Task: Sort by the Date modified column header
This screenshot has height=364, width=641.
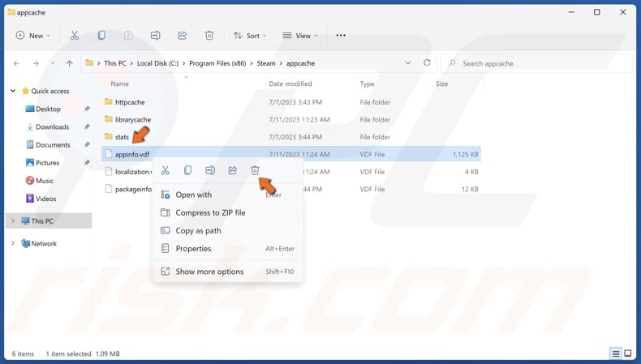Action: (x=290, y=84)
